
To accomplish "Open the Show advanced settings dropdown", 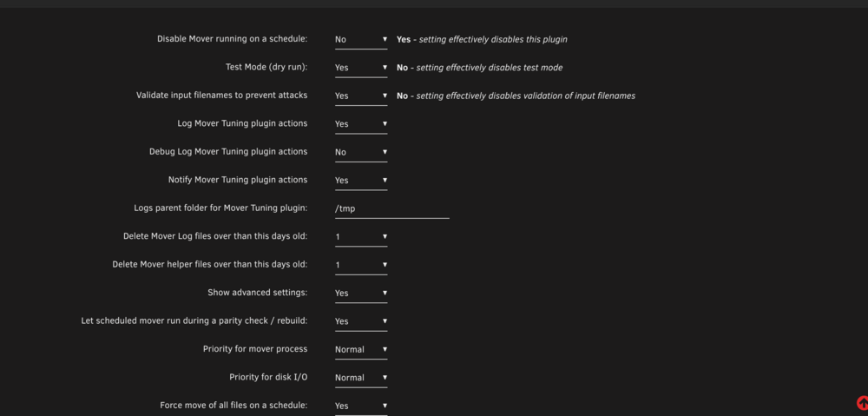I will pyautogui.click(x=361, y=293).
